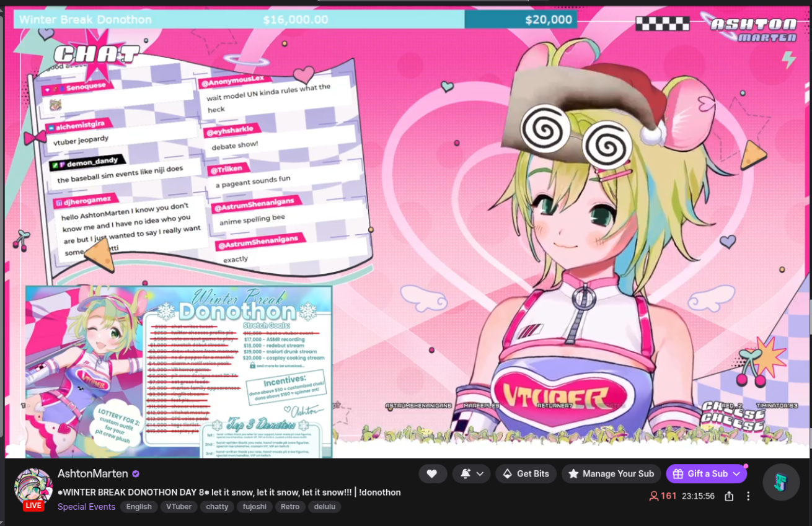
Task: Click the $16,000.00 amount on the goal bar
Action: pos(296,20)
